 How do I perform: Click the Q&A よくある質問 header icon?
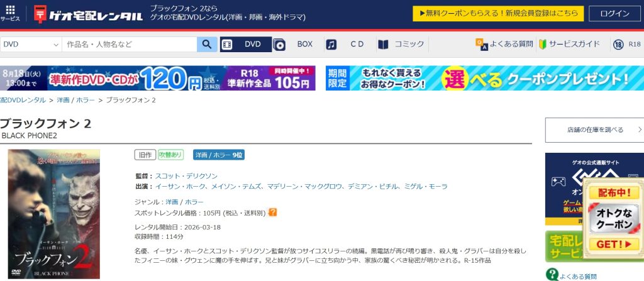[481, 45]
